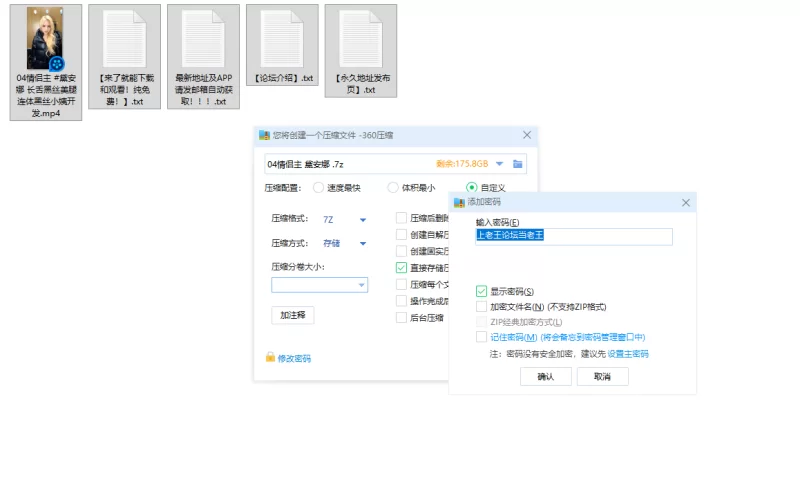The height and width of the screenshot is (491, 800).
Task: Click the lock icon next to 修改密码
Action: click(270, 358)
